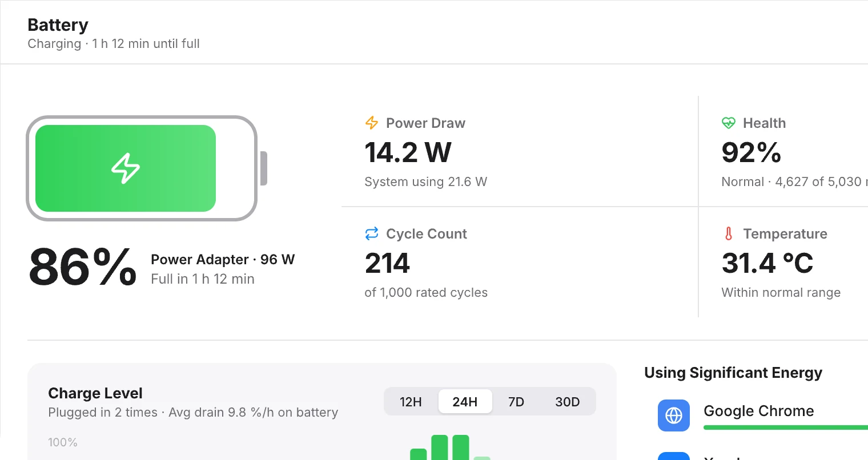This screenshot has height=460, width=868.
Task: Click the Temperature label
Action: (x=785, y=234)
